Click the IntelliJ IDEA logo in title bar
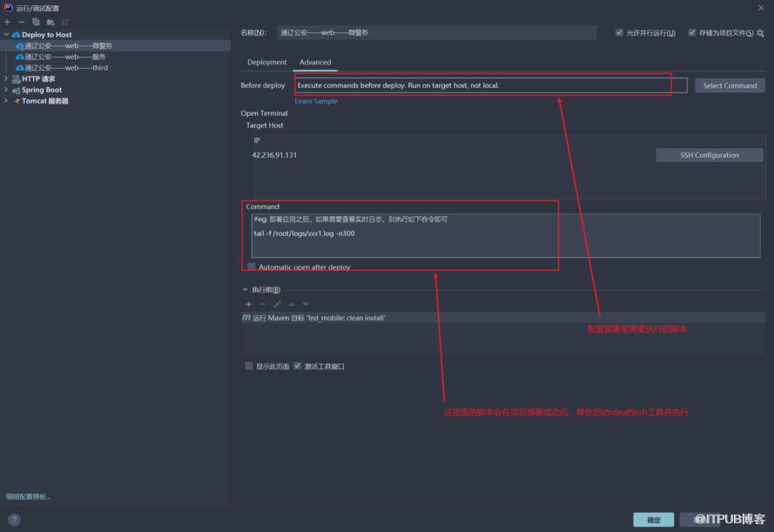 pyautogui.click(x=8, y=8)
